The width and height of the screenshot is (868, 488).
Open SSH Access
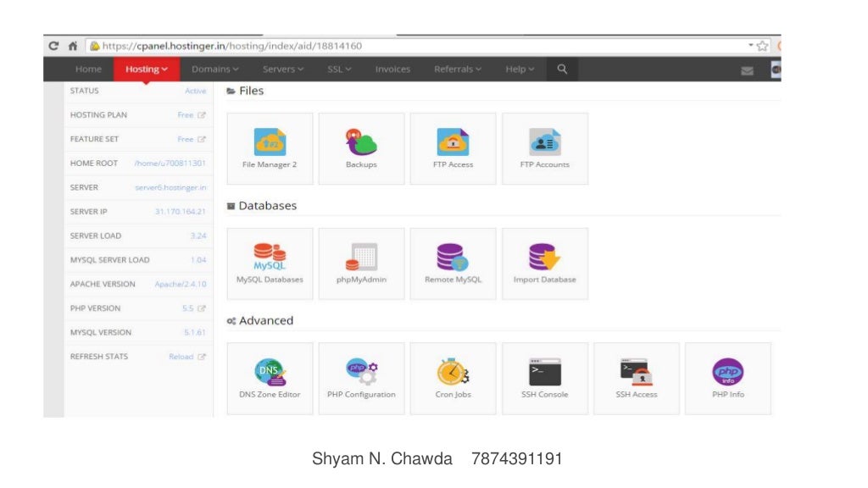pyautogui.click(x=636, y=379)
